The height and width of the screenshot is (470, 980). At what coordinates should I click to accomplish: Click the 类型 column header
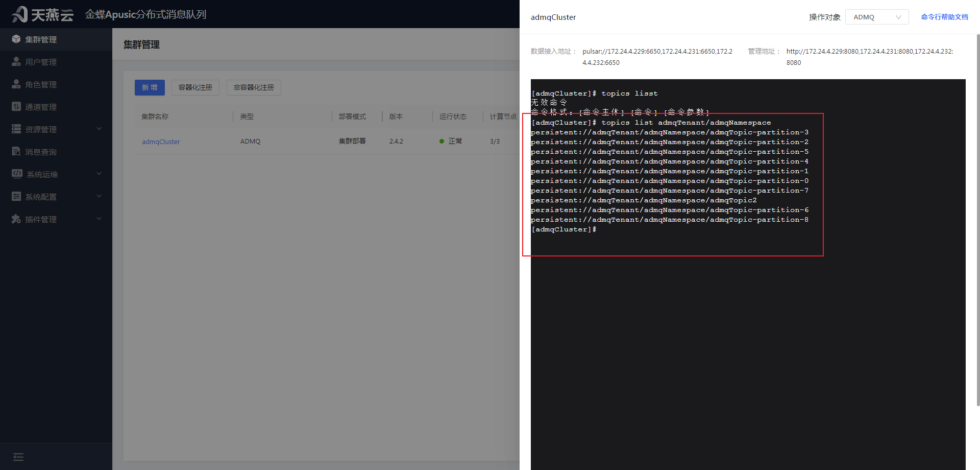(247, 116)
